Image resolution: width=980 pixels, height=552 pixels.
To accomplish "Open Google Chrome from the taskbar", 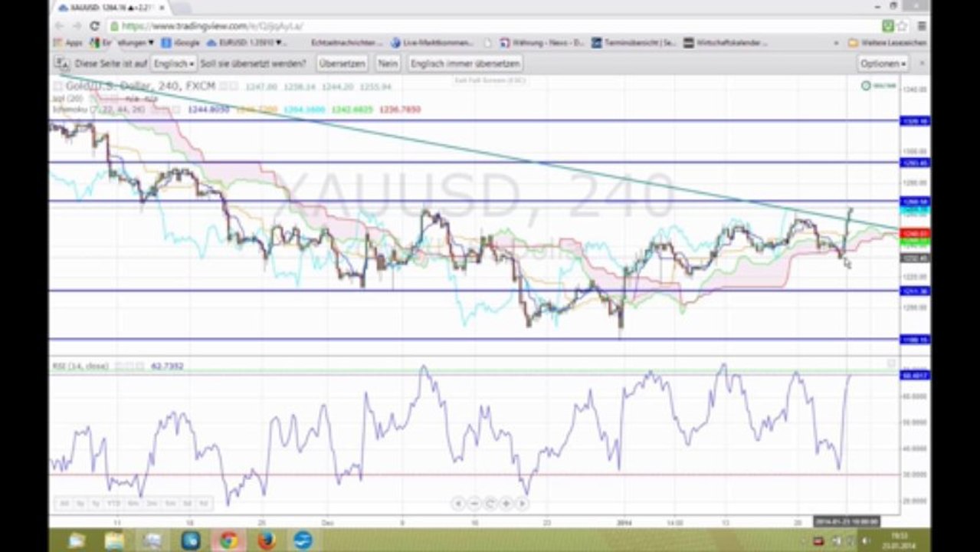I will [x=228, y=540].
